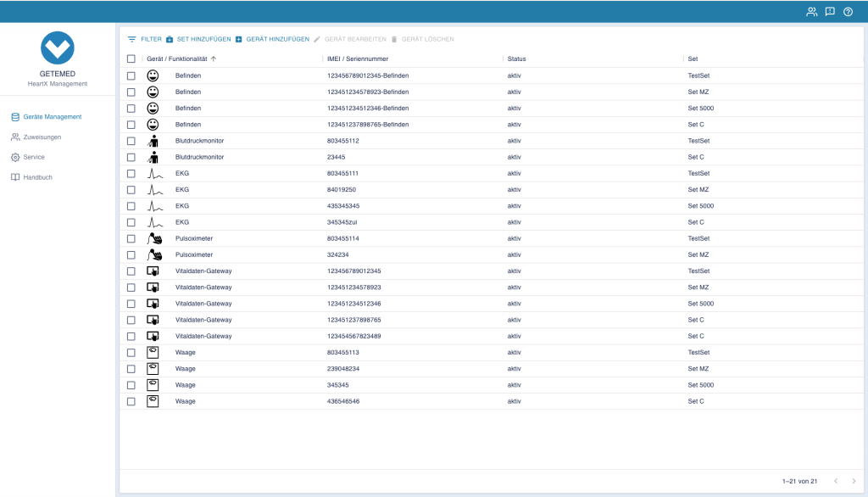Sort by Gerät / Funktionalität column arrow
The height and width of the screenshot is (497, 868).
[214, 59]
